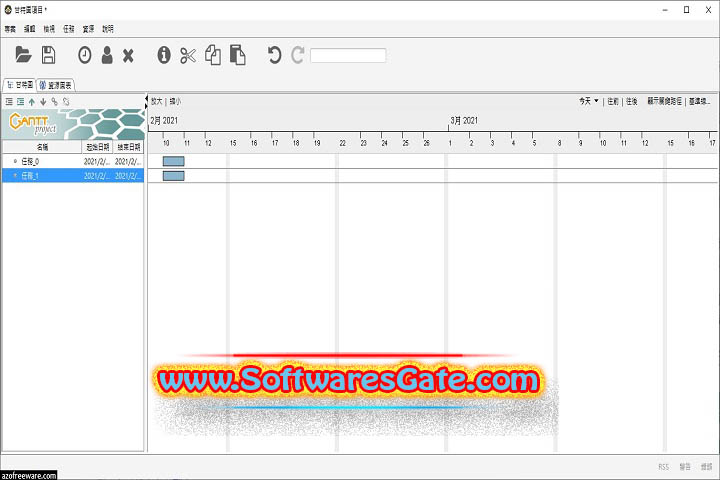The image size is (720, 480).
Task: Open the 資源 menu
Action: [x=88, y=29]
